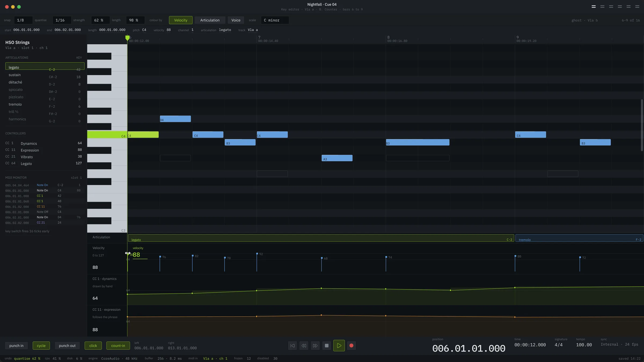Select the A3 note in the piano roll
The width and height of the screenshot is (644, 362).
(337, 158)
